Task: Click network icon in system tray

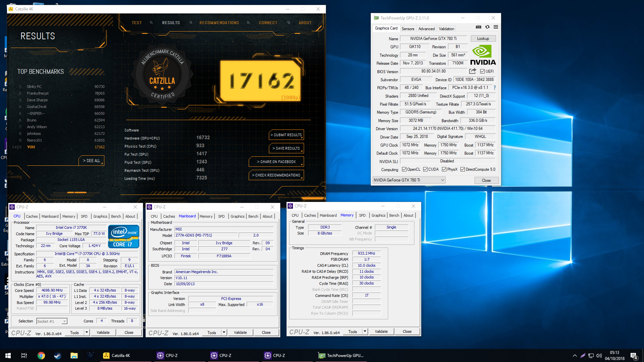Action: (x=591, y=356)
